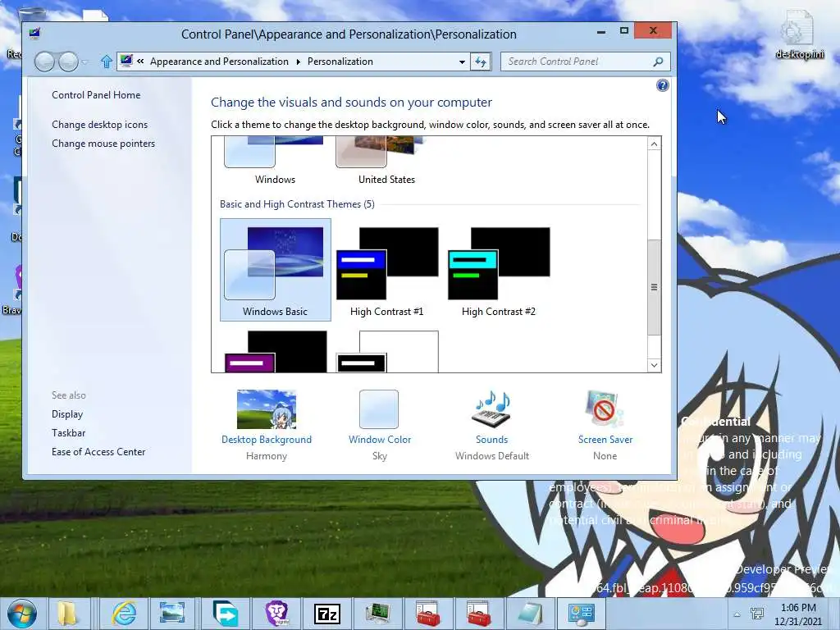Click the Forward navigation button
This screenshot has width=840, height=630.
(x=68, y=62)
